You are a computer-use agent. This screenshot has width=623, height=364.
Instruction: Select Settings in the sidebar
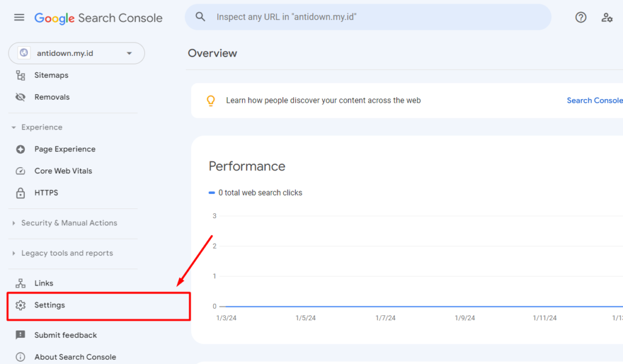click(x=50, y=305)
